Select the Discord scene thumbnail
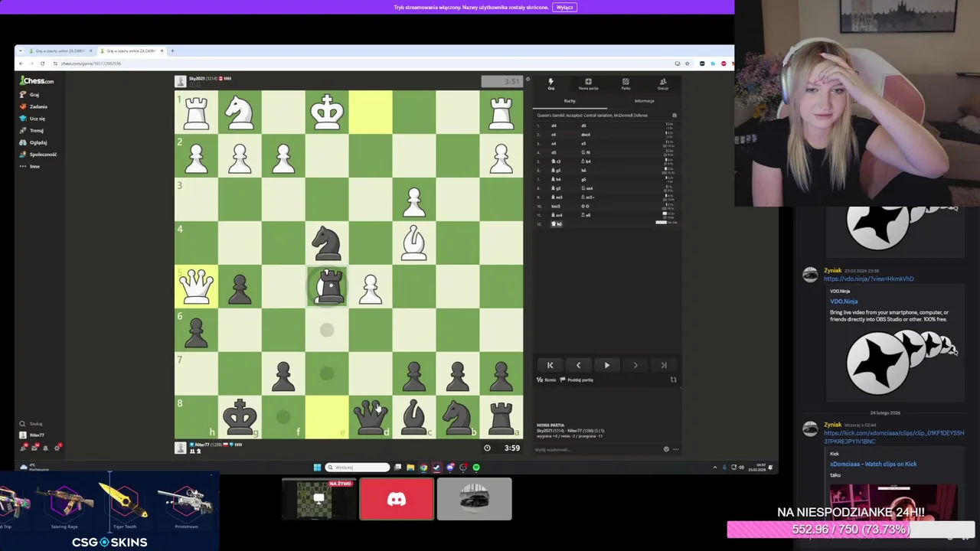980x551 pixels. [x=397, y=499]
